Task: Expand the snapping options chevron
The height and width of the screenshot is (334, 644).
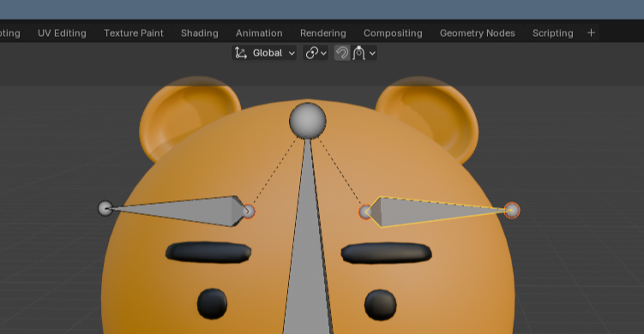Action: [372, 53]
